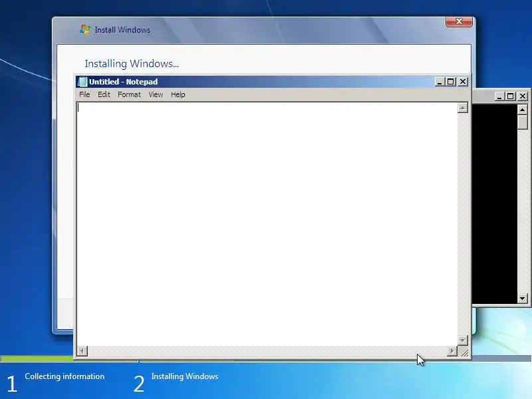Screen dimensions: 532x399
Task: Click Notepad horizontal scrollbar left arrow
Action: click(x=82, y=351)
